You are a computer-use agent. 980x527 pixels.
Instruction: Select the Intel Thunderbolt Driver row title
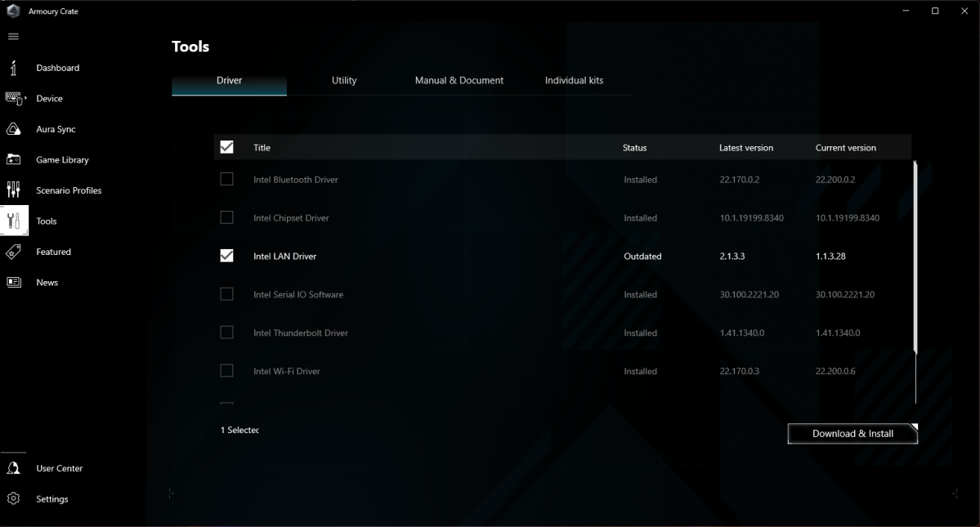[301, 333]
